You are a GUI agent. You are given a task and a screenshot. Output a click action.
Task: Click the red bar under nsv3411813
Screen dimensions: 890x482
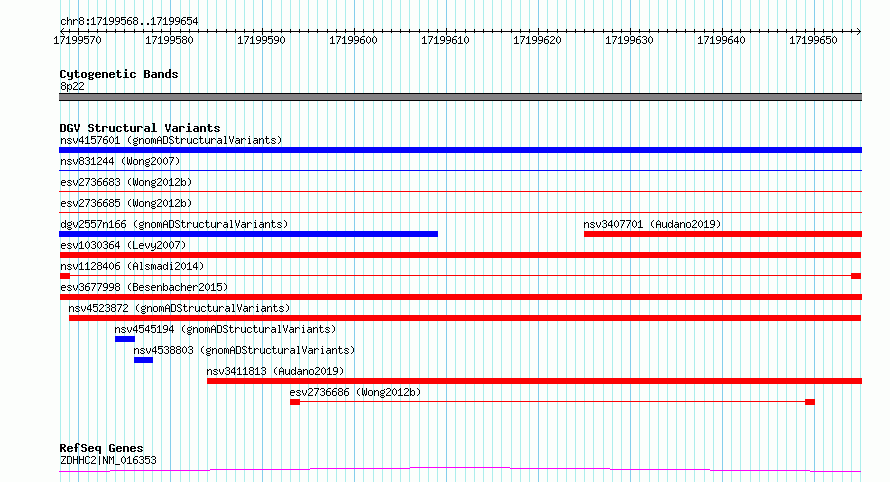click(534, 381)
